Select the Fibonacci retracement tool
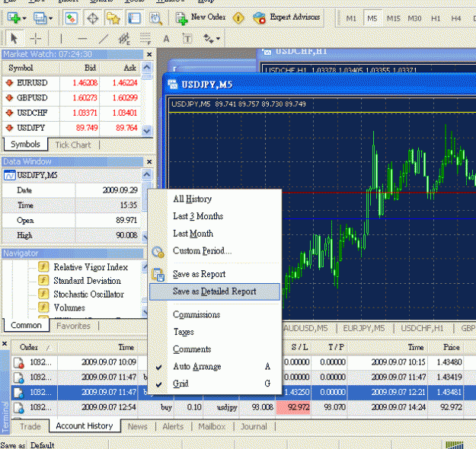 pos(145,39)
